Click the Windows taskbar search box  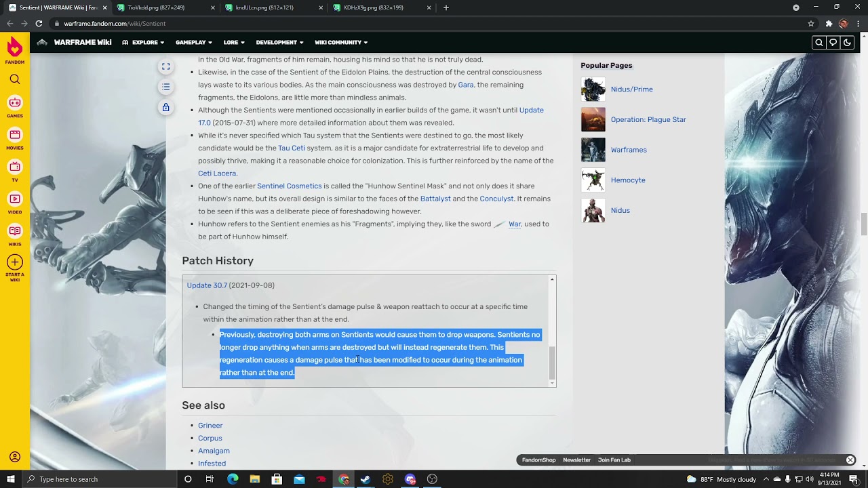tap(100, 479)
